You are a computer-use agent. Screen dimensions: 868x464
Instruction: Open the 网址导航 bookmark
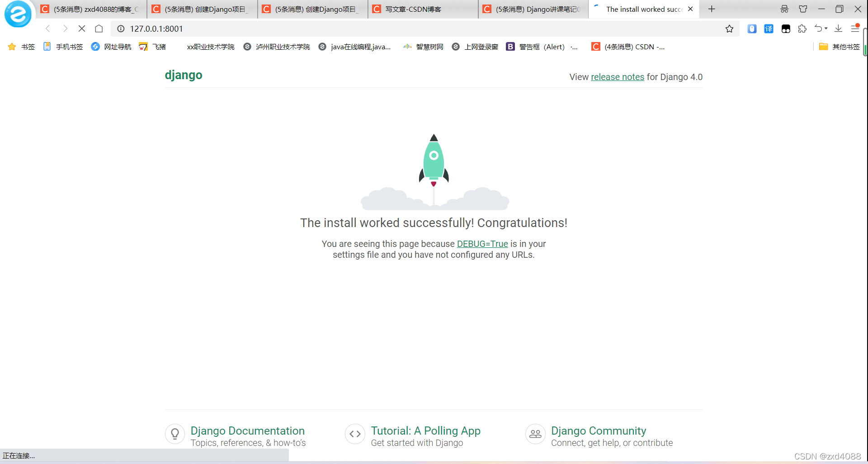(111, 47)
